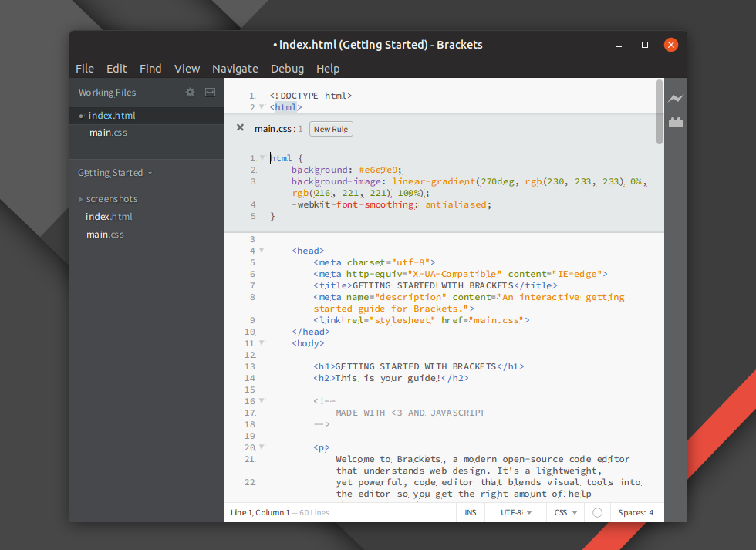756x550 pixels.
Task: Click the Spaces: 4 indentation control
Action: (x=636, y=512)
